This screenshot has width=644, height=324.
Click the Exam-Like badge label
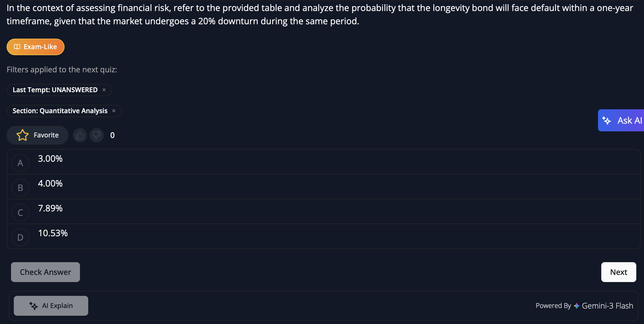click(x=40, y=47)
